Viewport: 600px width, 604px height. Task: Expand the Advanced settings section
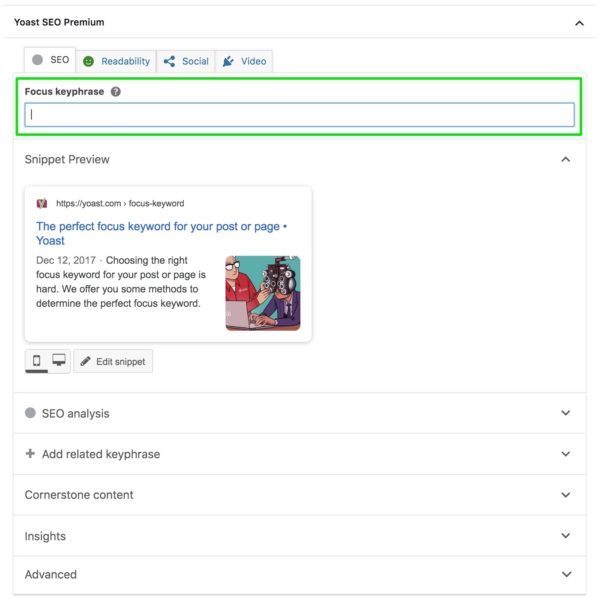(x=566, y=575)
